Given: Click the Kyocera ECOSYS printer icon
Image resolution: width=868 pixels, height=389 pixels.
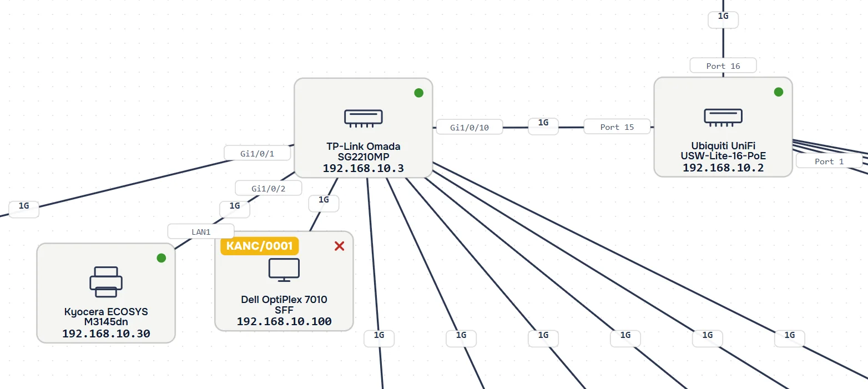Looking at the screenshot, I should click(105, 282).
